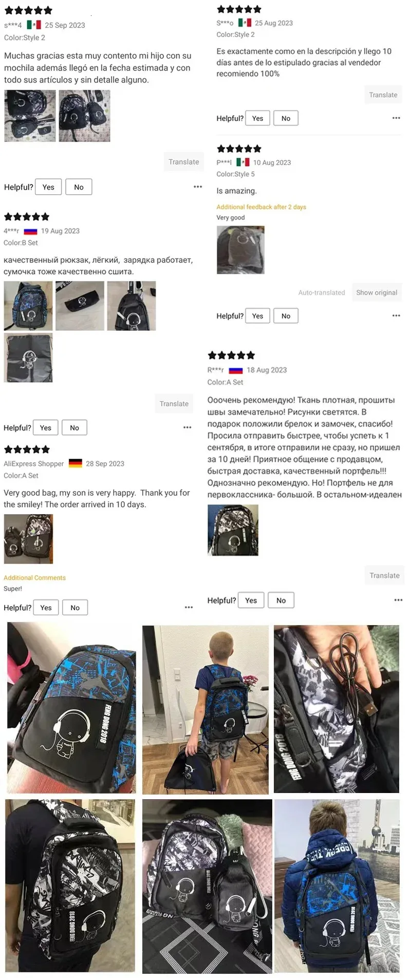Open more options on R***r's review
This screenshot has height=980, width=411.
(398, 600)
